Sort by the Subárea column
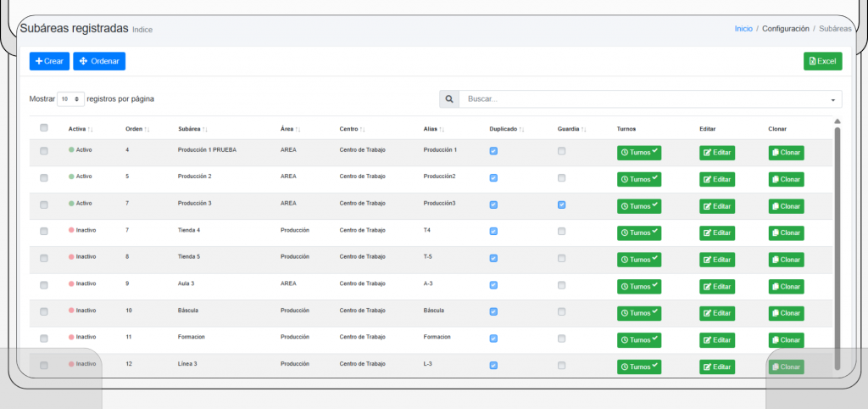868x409 pixels. (x=192, y=129)
